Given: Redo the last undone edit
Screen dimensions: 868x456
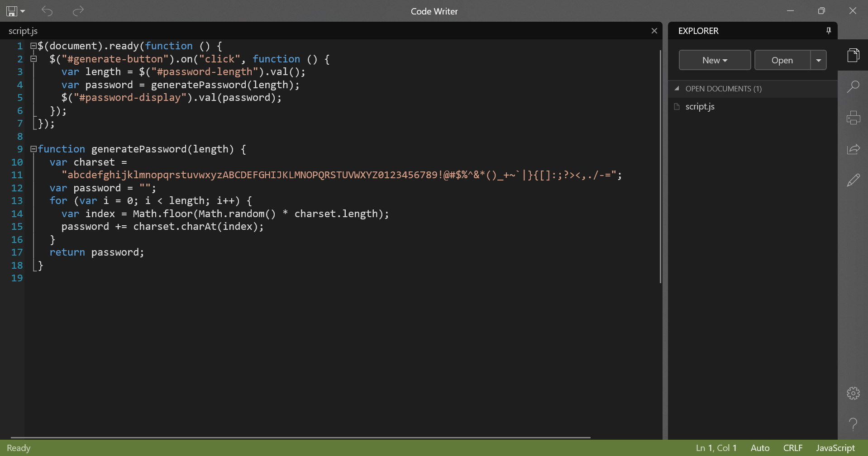Looking at the screenshot, I should pos(78,11).
